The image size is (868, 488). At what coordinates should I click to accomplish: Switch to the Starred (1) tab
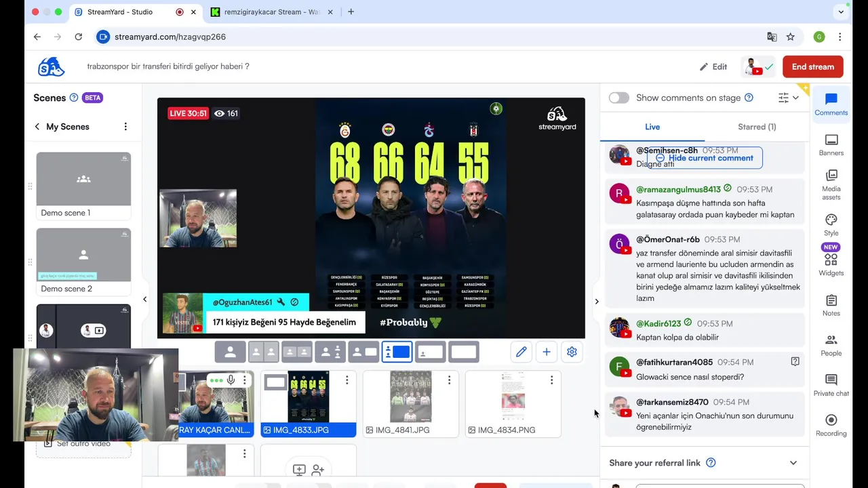[x=757, y=127]
